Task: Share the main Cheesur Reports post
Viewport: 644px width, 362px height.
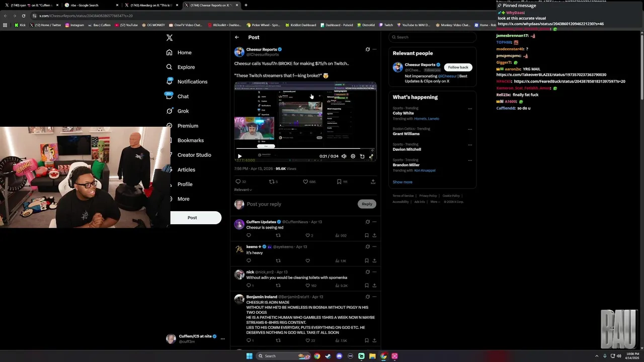Action: click(x=373, y=182)
